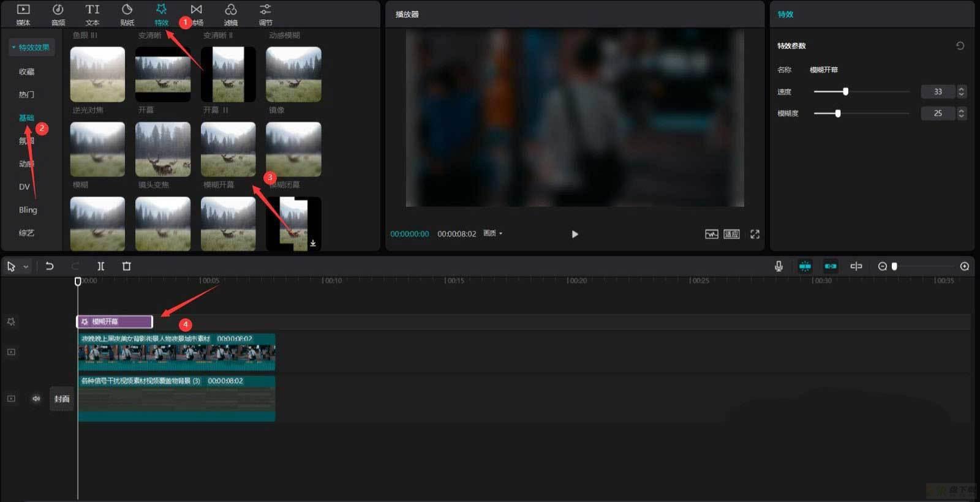Click the upper video track icon
The width and height of the screenshot is (980, 502).
point(11,352)
